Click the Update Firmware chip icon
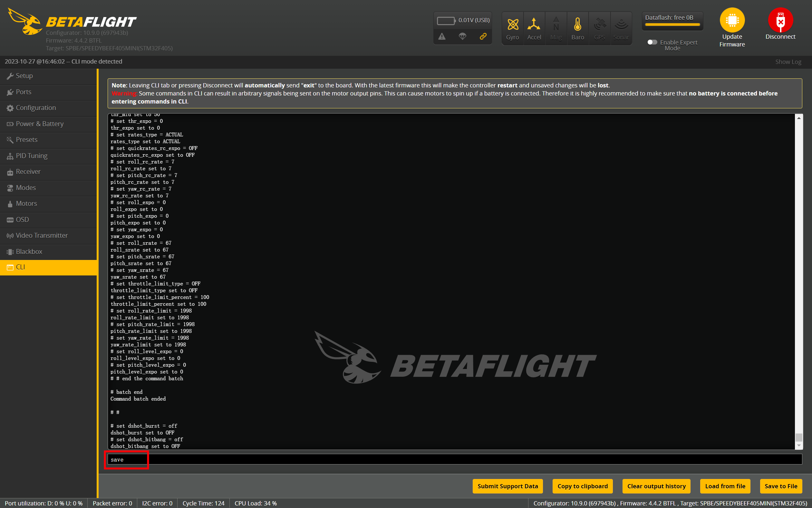 (x=732, y=20)
